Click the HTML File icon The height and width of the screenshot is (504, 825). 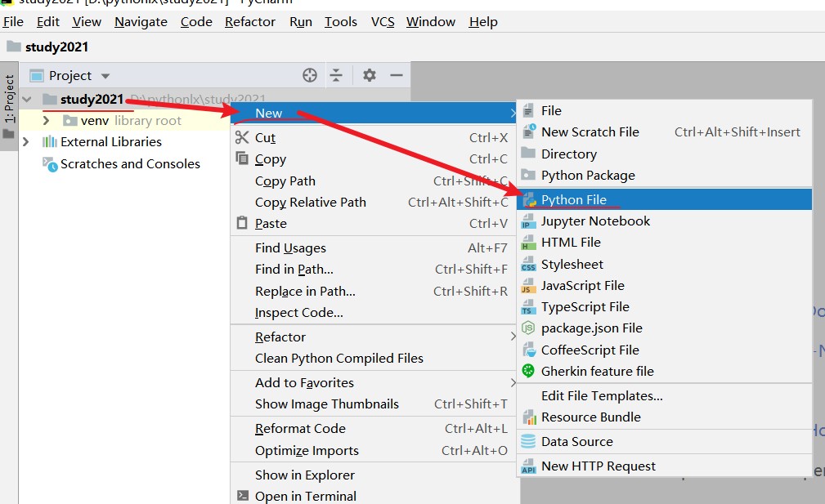[528, 243]
